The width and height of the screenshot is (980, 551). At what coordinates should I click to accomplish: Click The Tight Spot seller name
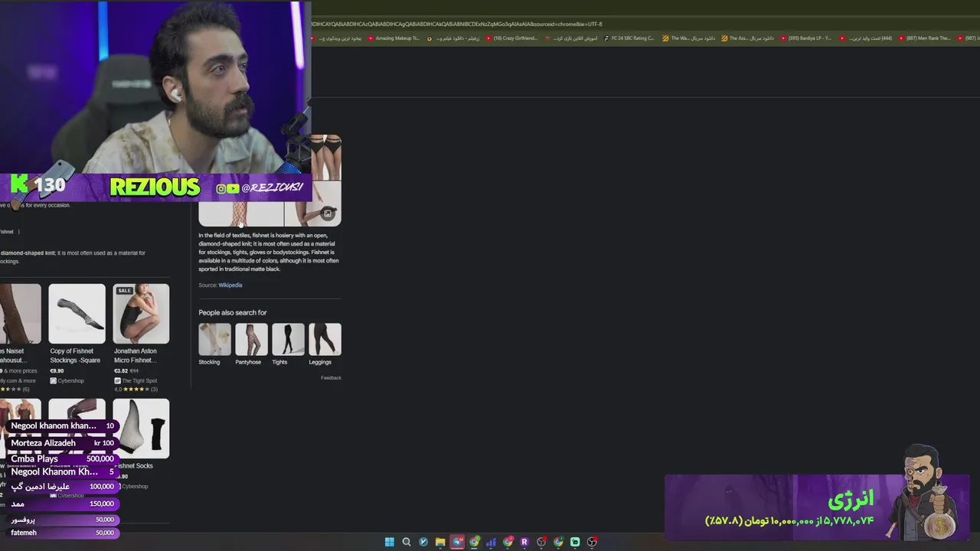click(x=140, y=380)
